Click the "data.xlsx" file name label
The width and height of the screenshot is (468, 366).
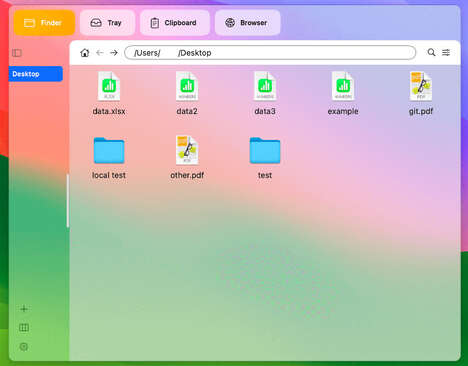pos(109,111)
